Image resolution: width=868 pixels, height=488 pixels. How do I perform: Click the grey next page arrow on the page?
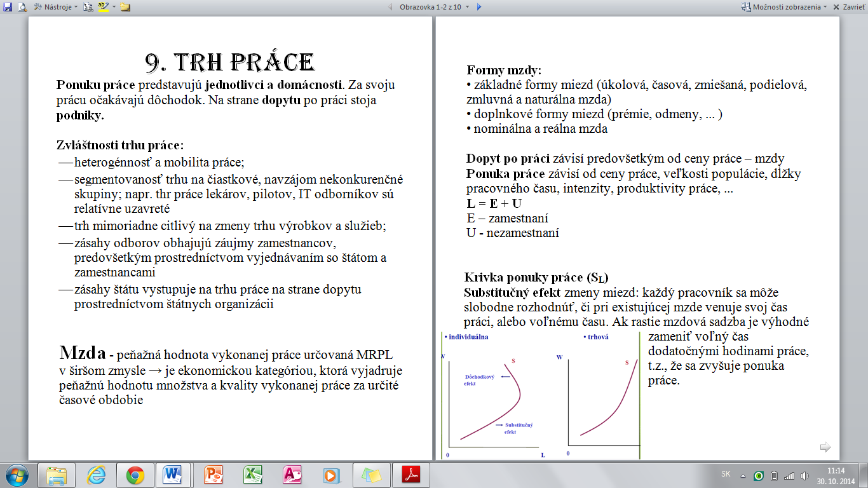tap(825, 447)
